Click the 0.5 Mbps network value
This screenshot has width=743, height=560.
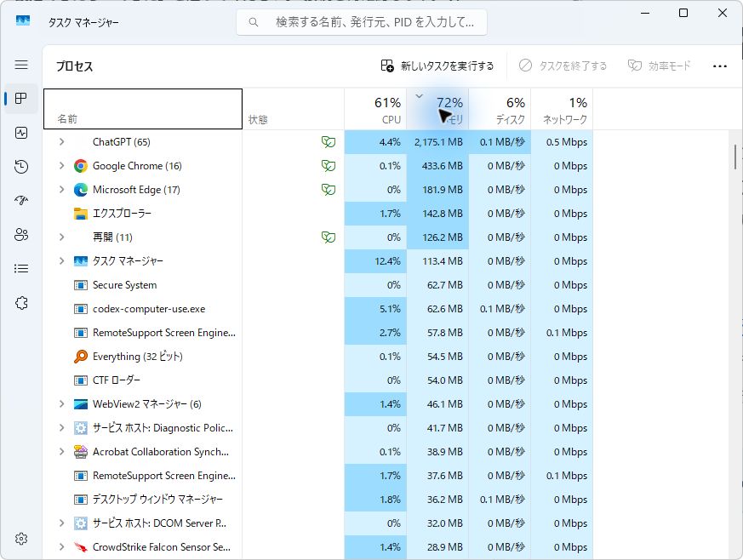coord(567,141)
